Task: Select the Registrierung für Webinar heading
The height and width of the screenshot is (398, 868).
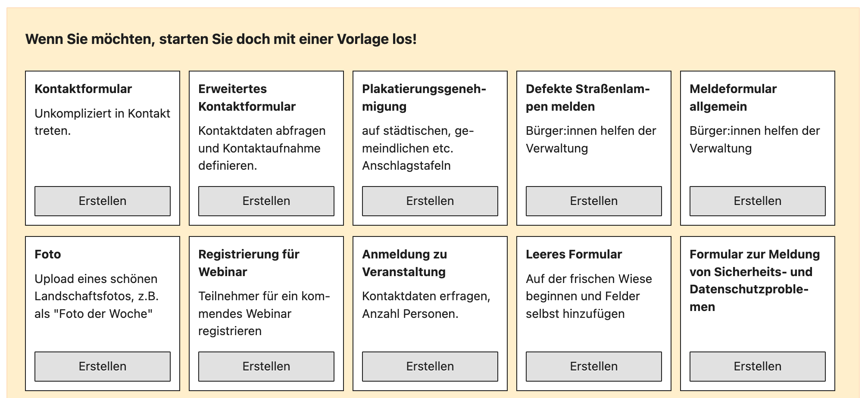Action: click(x=249, y=263)
